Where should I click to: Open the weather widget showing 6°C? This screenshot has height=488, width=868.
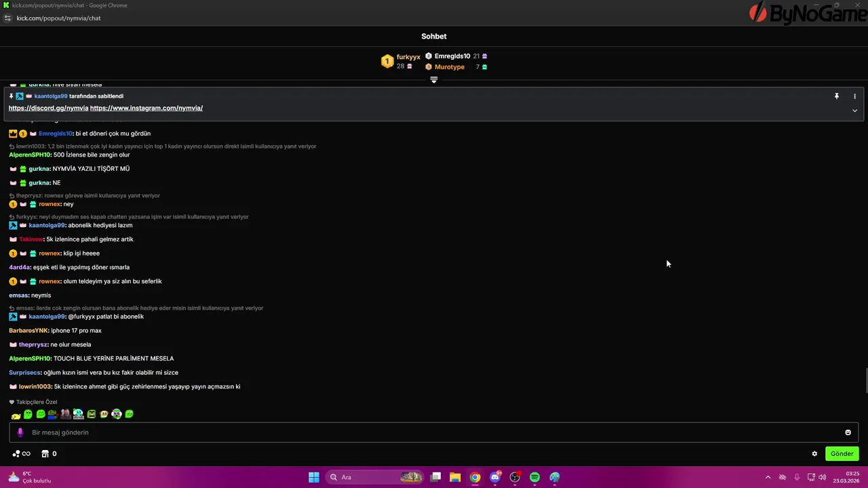[x=28, y=477]
